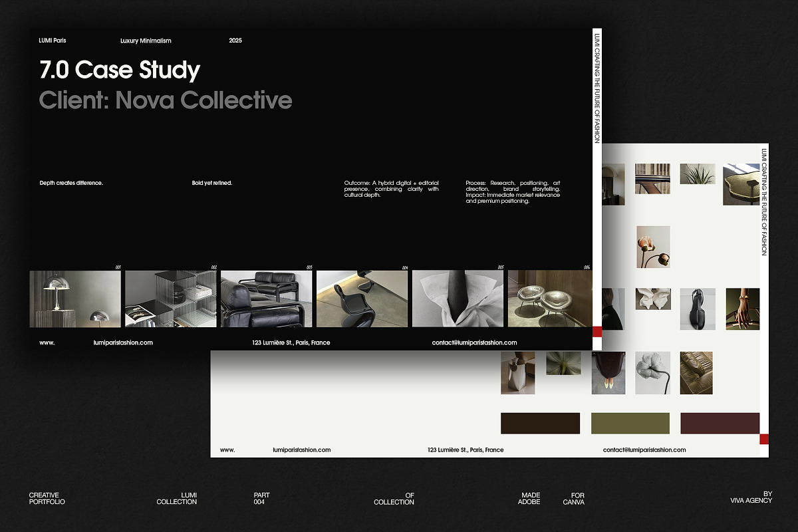Screen dimensions: 798x532
Task: Click the contact email on the dark slide
Action: pyautogui.click(x=474, y=342)
